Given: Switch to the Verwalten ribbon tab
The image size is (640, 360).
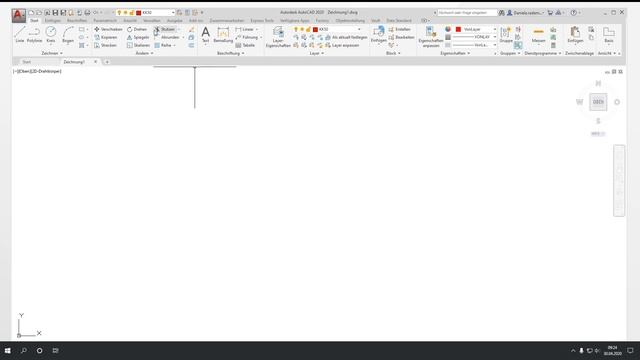Looking at the screenshot, I should click(x=152, y=20).
